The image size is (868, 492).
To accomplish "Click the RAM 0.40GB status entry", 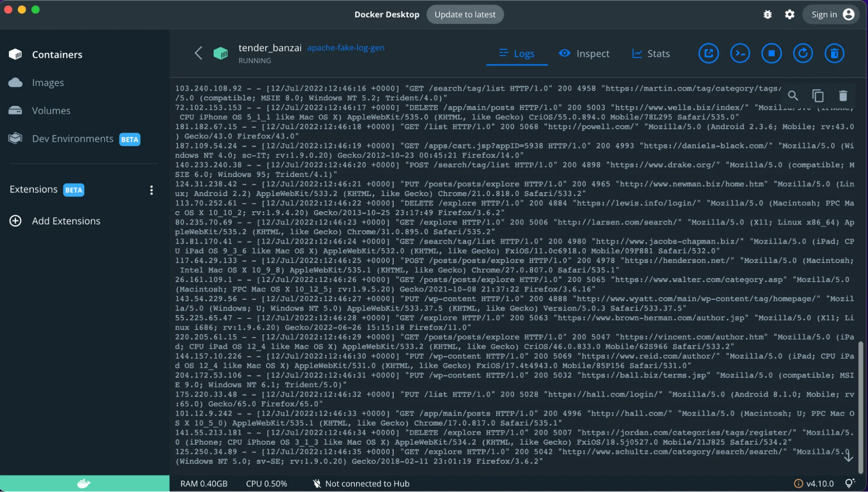I will coord(204,483).
